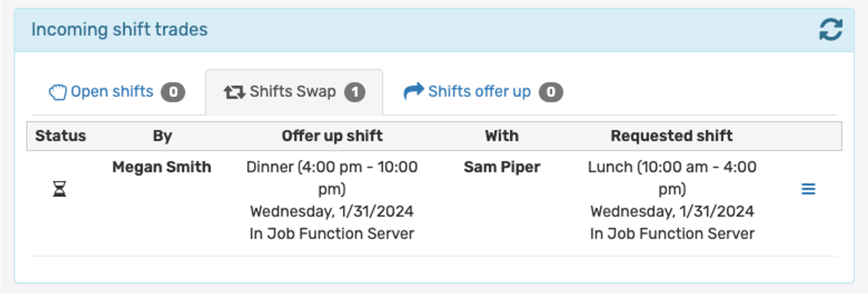Click the hourglass pending status icon
This screenshot has height=294, width=868.
click(59, 190)
